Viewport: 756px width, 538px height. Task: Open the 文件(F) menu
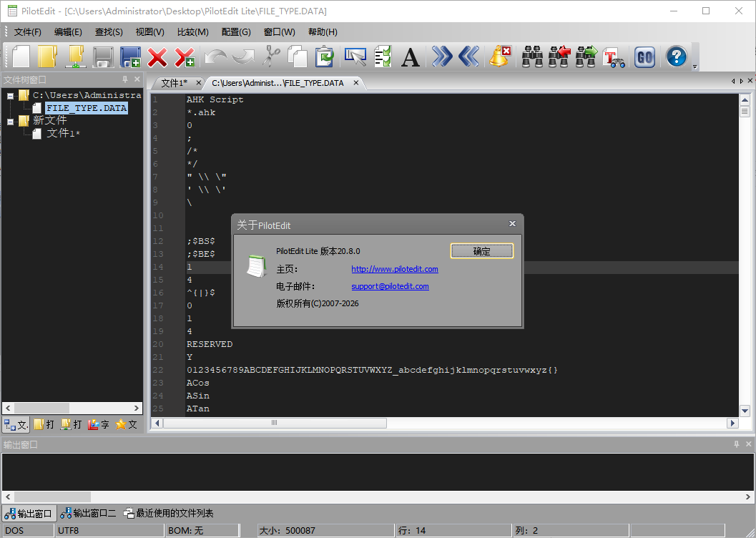(x=27, y=31)
